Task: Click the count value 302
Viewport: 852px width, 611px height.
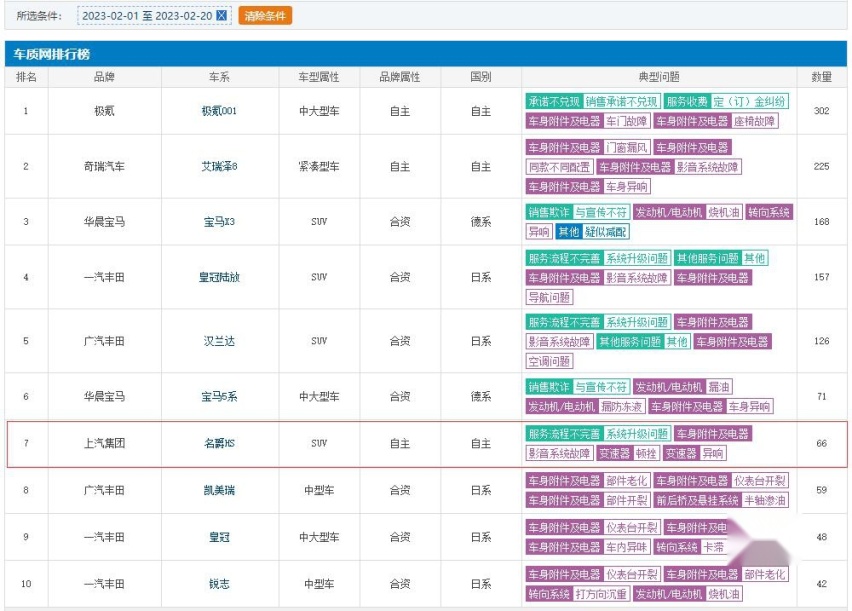Action: (x=822, y=111)
